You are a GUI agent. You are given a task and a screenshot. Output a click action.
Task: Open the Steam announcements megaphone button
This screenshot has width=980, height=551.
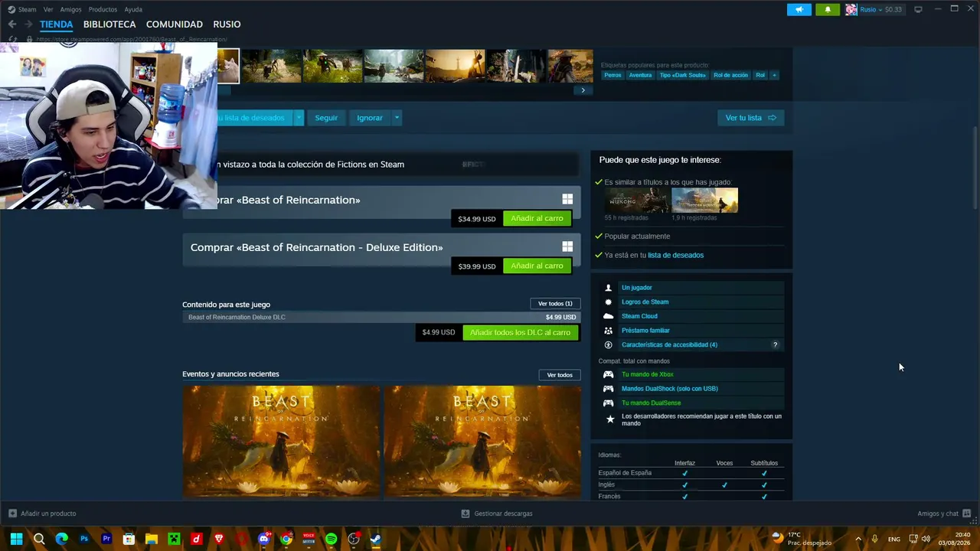799,9
